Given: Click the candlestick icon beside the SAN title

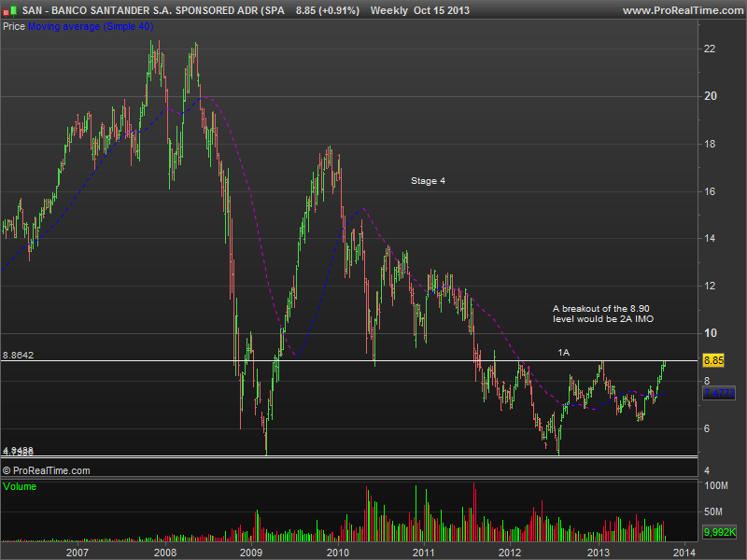Looking at the screenshot, I should click(x=9, y=10).
